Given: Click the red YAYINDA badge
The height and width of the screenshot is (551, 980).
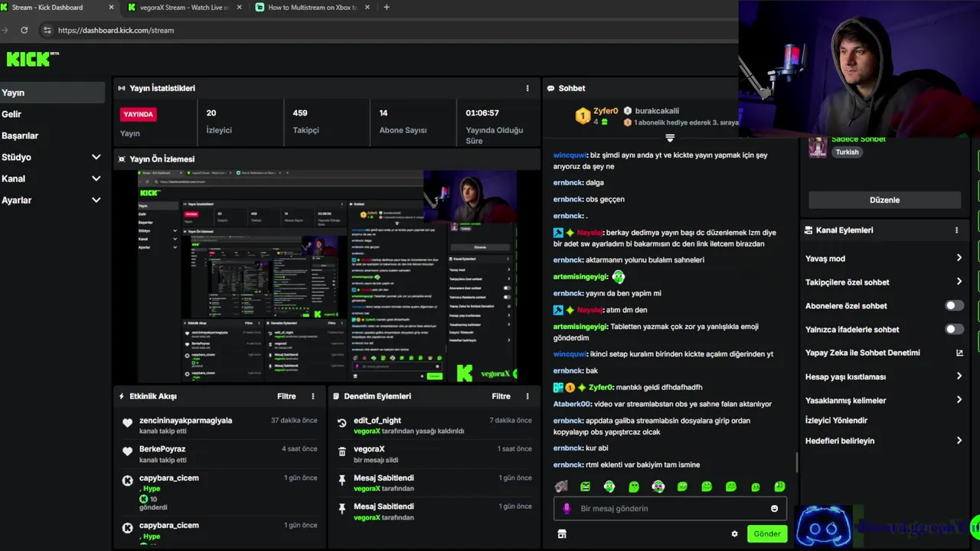Looking at the screenshot, I should [139, 114].
